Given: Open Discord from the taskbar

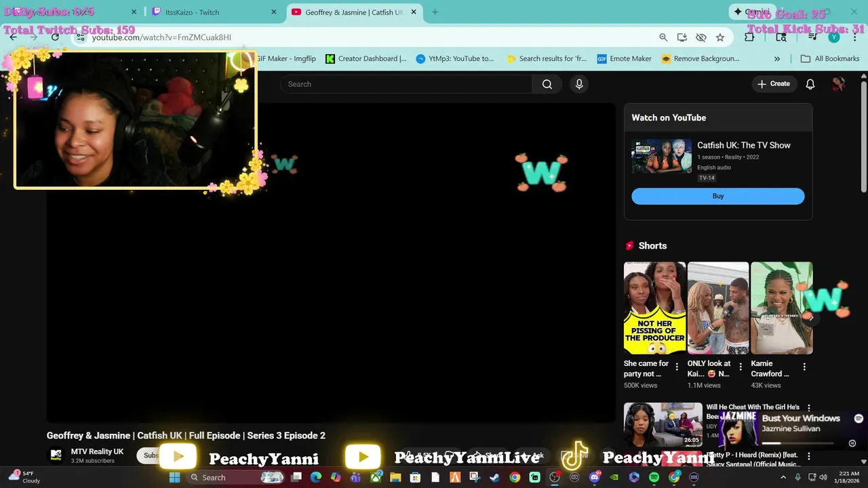Looking at the screenshot, I should (594, 477).
